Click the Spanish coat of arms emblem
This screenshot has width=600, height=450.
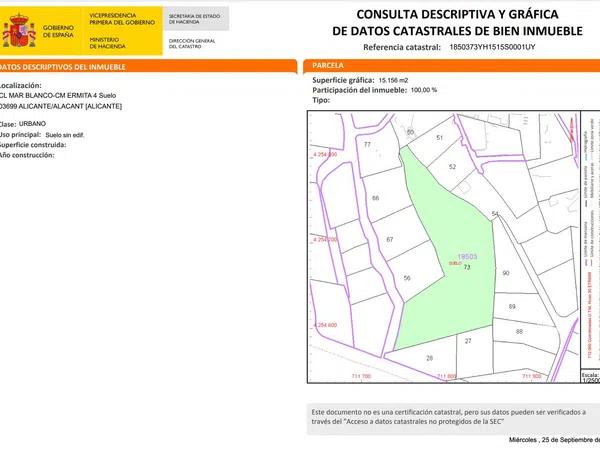coord(18,30)
